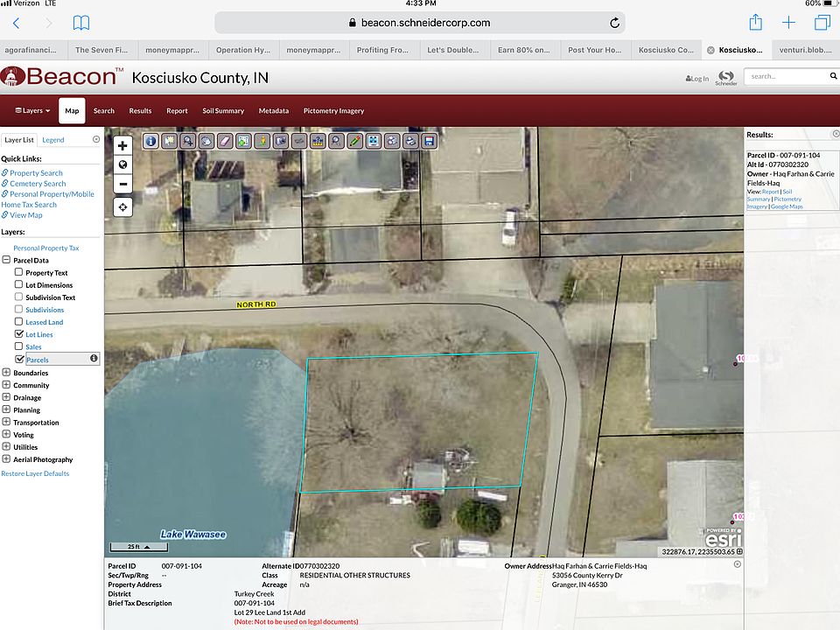The width and height of the screenshot is (840, 630).
Task: Close the Results panel with circle-x icon
Action: [836, 133]
